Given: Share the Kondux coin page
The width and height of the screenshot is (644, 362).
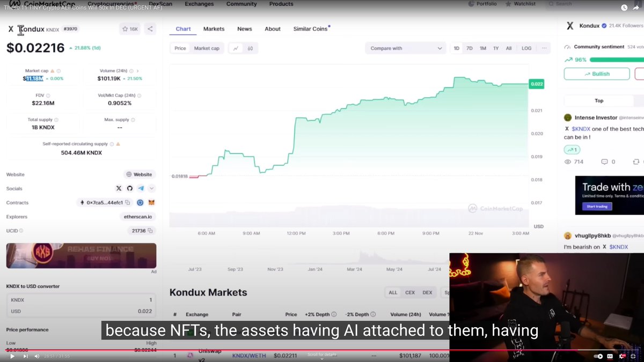Looking at the screenshot, I should (x=150, y=29).
